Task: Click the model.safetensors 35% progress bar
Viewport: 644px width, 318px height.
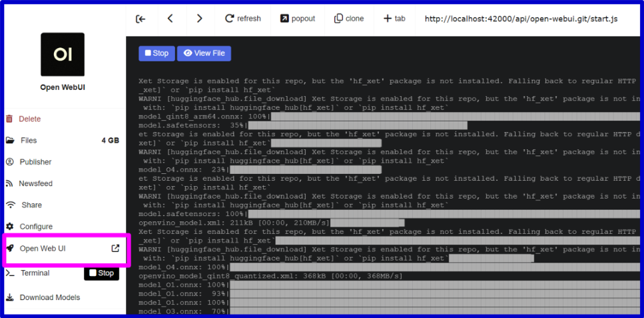Action: coord(358,125)
